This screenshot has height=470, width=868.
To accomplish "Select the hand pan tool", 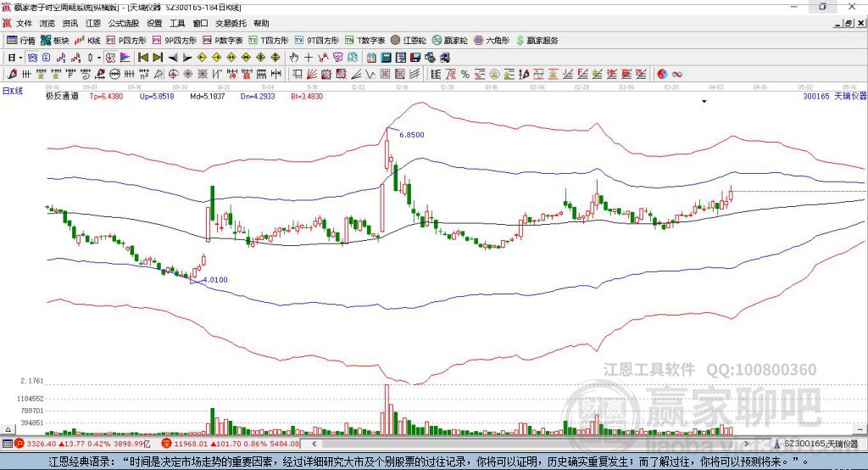I will pos(294,58).
